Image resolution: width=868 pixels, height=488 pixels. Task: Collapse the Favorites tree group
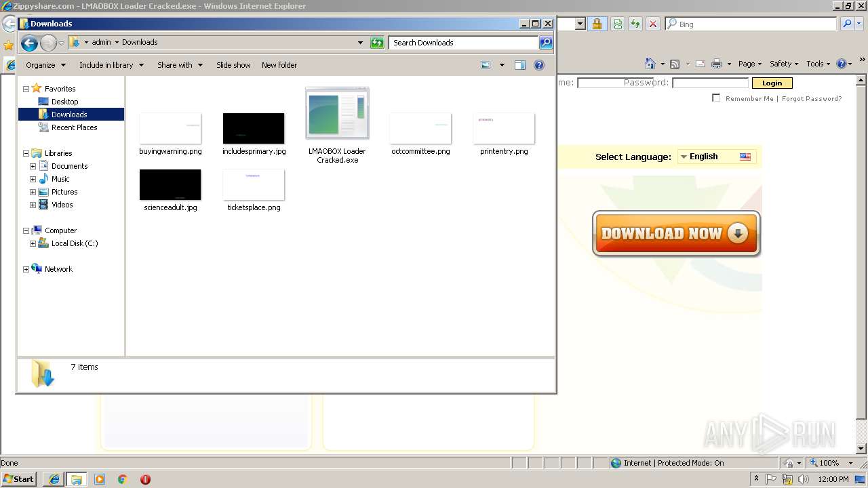(26, 89)
